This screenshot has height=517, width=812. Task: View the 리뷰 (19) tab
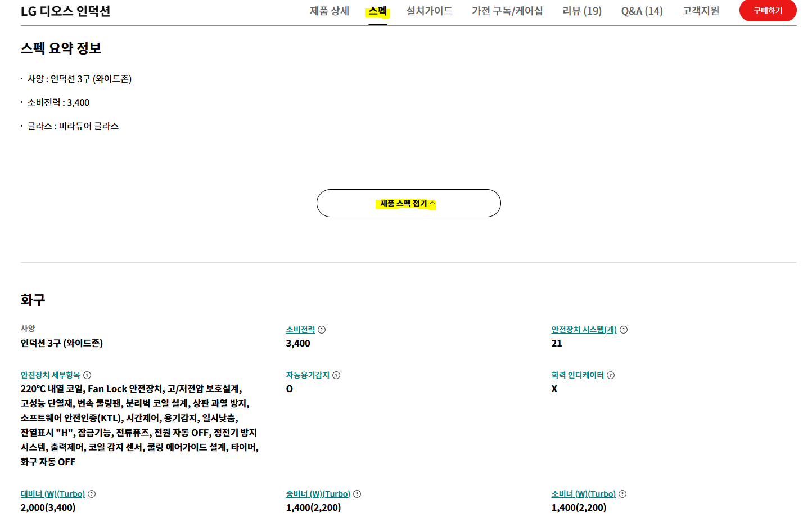click(x=582, y=11)
